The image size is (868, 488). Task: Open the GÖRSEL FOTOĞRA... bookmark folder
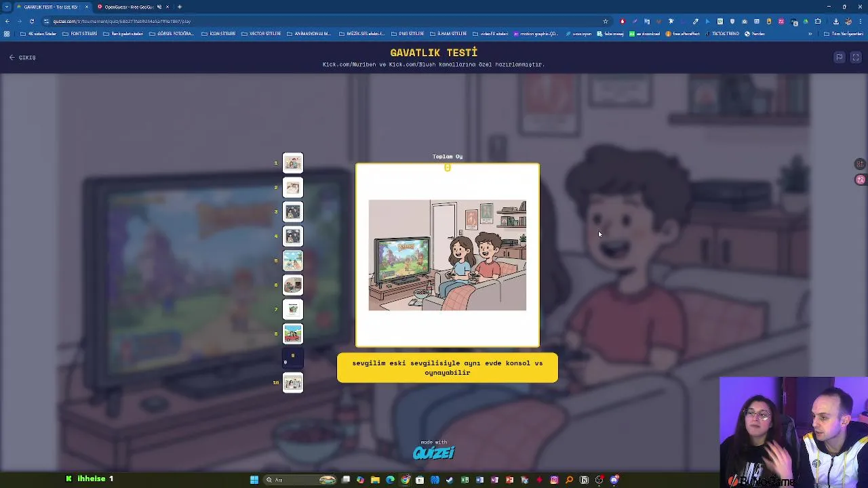point(171,33)
